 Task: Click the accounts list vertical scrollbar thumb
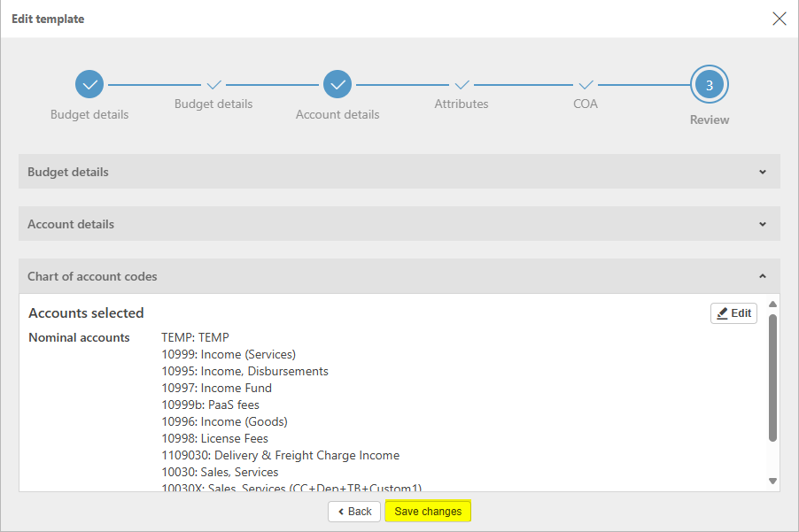tap(772, 376)
